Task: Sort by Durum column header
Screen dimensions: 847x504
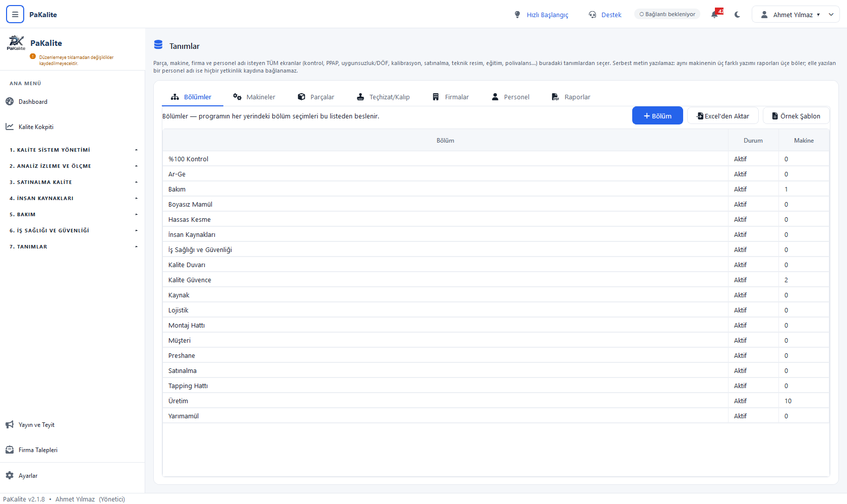Action: [x=753, y=140]
